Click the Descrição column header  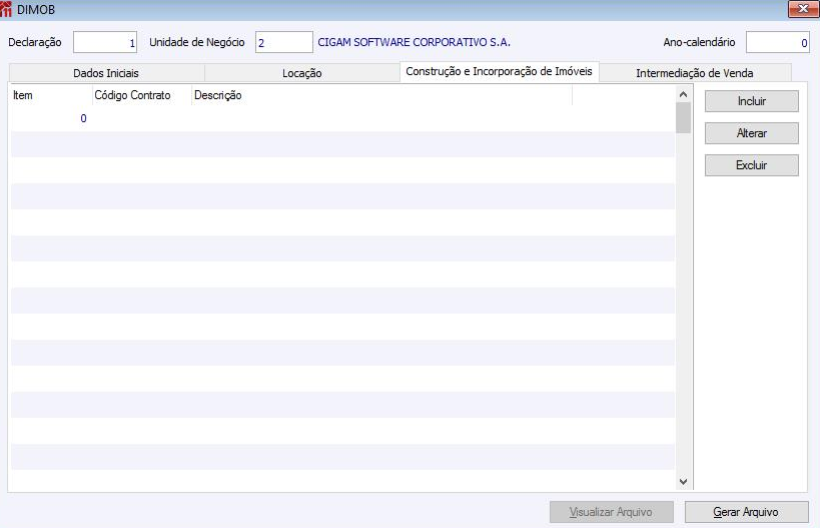coord(382,95)
